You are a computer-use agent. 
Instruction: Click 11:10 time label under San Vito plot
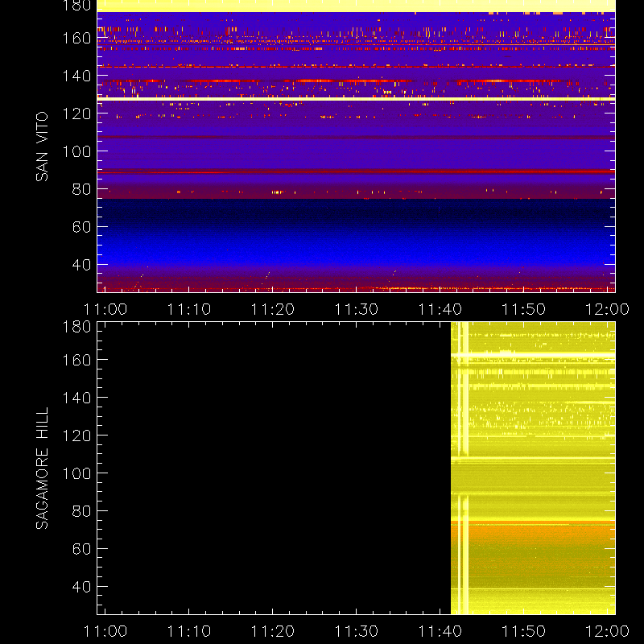pyautogui.click(x=189, y=309)
